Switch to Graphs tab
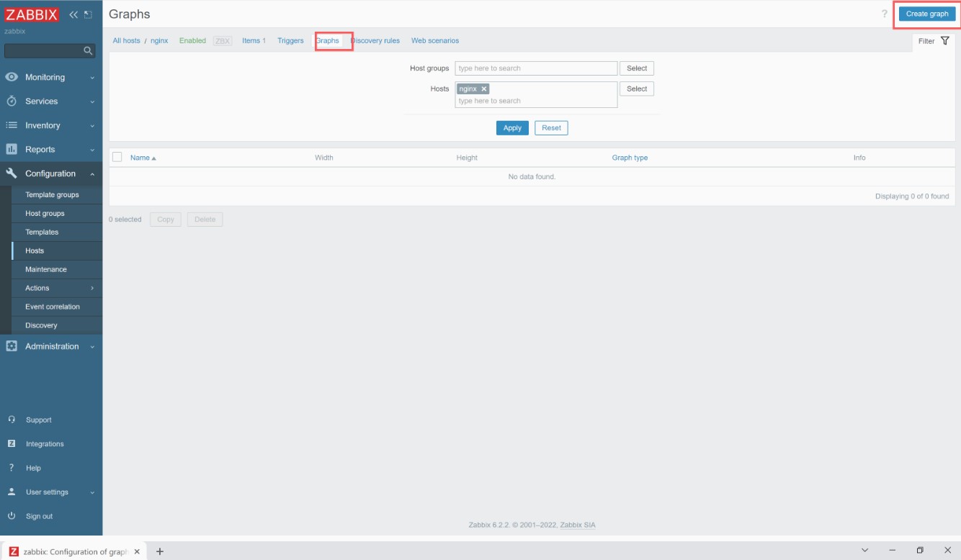 coord(327,40)
